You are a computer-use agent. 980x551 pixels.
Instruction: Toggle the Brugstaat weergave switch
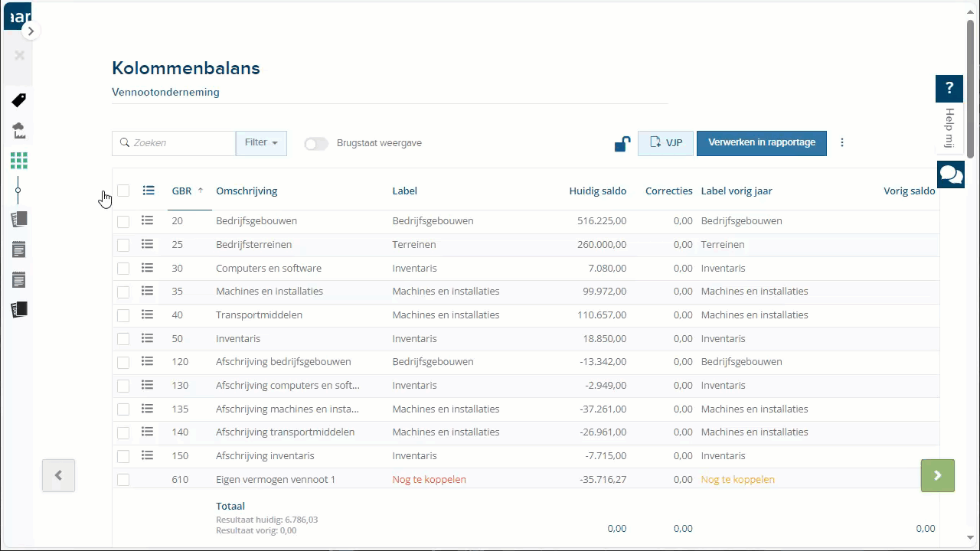point(316,143)
